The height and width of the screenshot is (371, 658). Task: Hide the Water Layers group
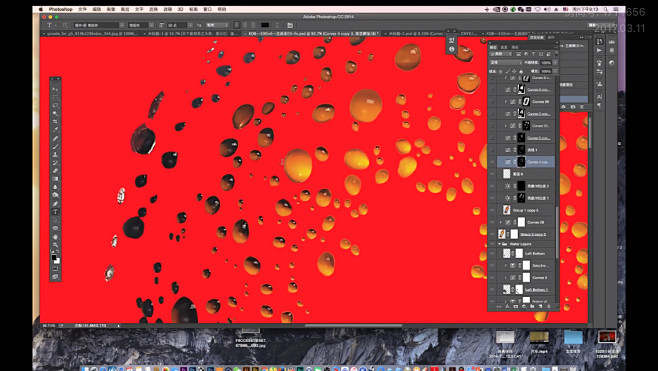pos(493,244)
